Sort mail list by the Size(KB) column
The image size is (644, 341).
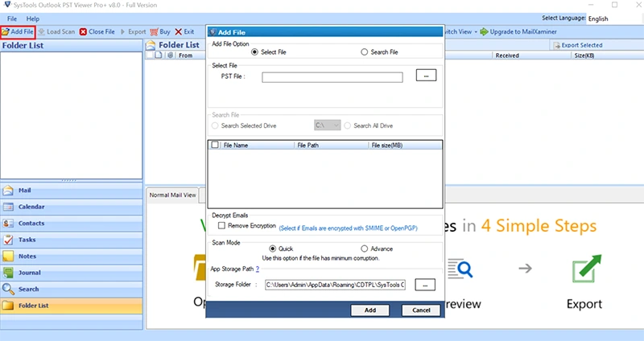[608, 55]
